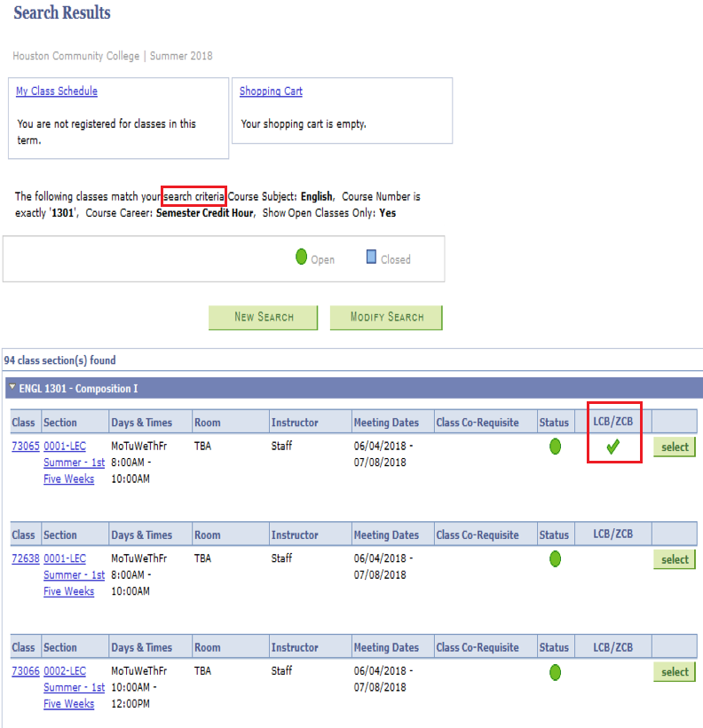
Task: Select class 73066 with the select button
Action: (675, 671)
